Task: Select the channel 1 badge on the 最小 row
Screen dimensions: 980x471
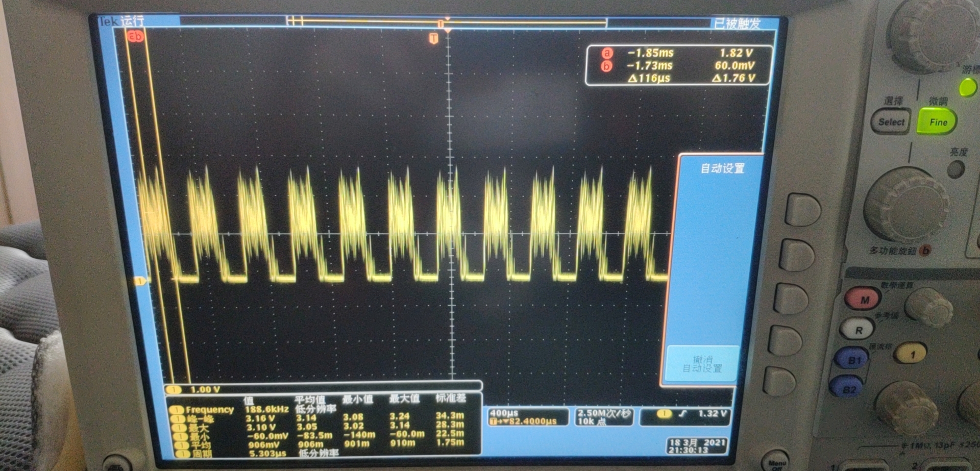Action: (180, 436)
